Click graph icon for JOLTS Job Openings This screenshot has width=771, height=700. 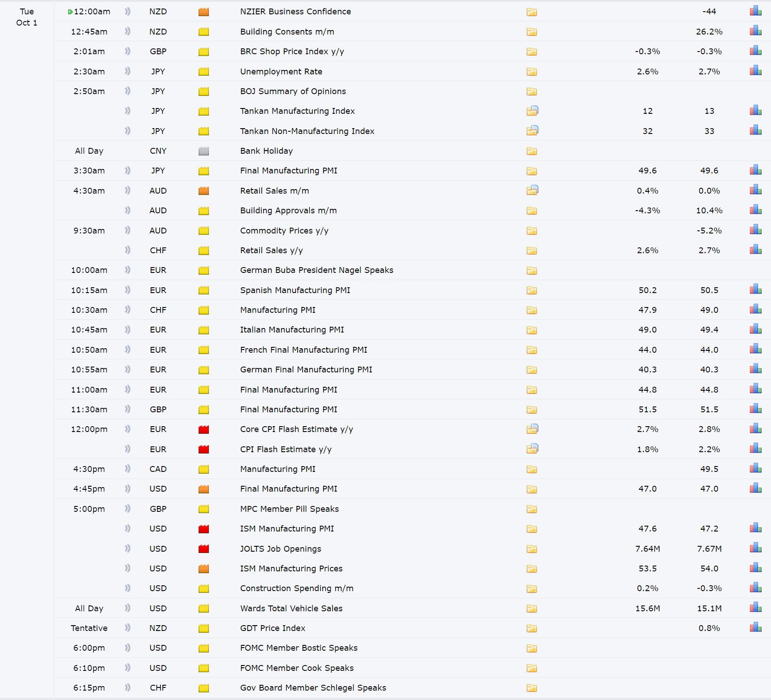(x=755, y=548)
